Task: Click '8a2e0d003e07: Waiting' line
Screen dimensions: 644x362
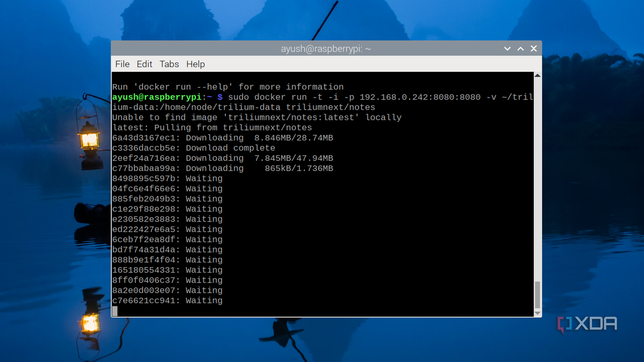Action: point(167,290)
